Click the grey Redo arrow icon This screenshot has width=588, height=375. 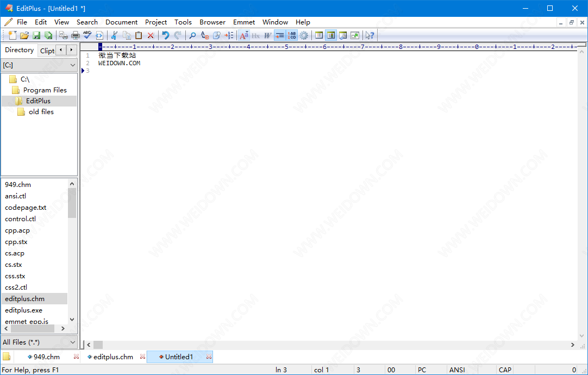[x=177, y=35]
